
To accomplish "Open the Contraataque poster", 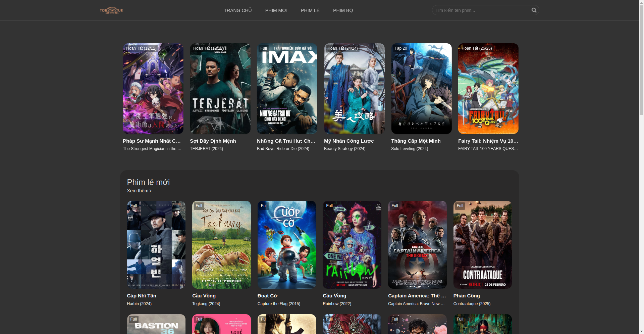I will click(x=483, y=245).
